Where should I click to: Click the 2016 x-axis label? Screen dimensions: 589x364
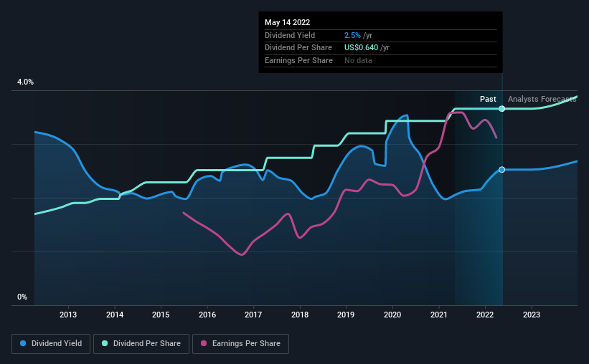click(x=207, y=315)
